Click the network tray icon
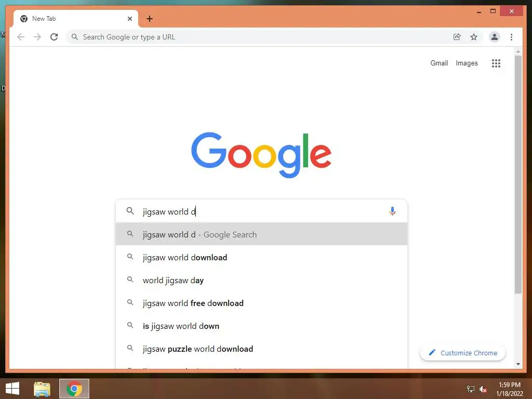Screen dimensions: 532x399 coord(471,389)
